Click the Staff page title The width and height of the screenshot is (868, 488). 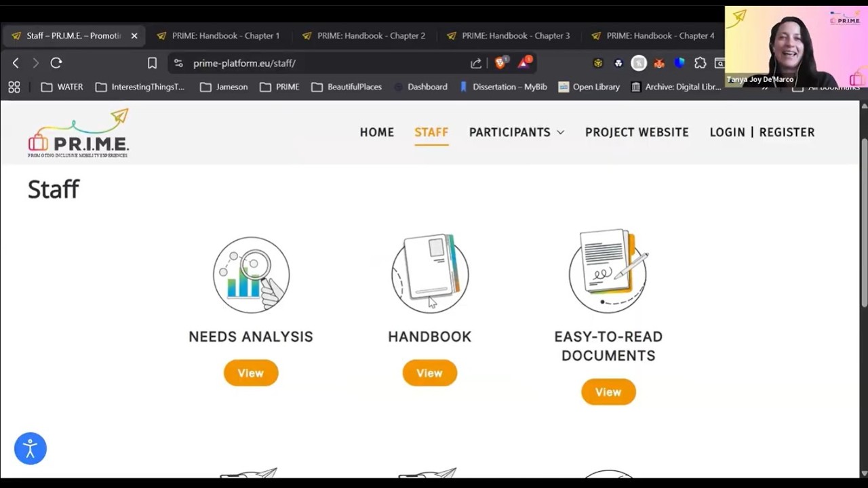[54, 189]
